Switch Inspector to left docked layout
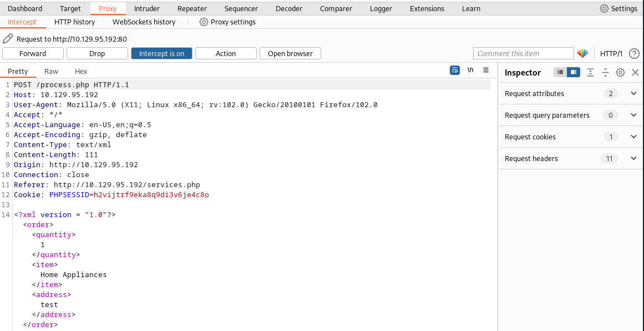644x331 pixels. pyautogui.click(x=560, y=73)
